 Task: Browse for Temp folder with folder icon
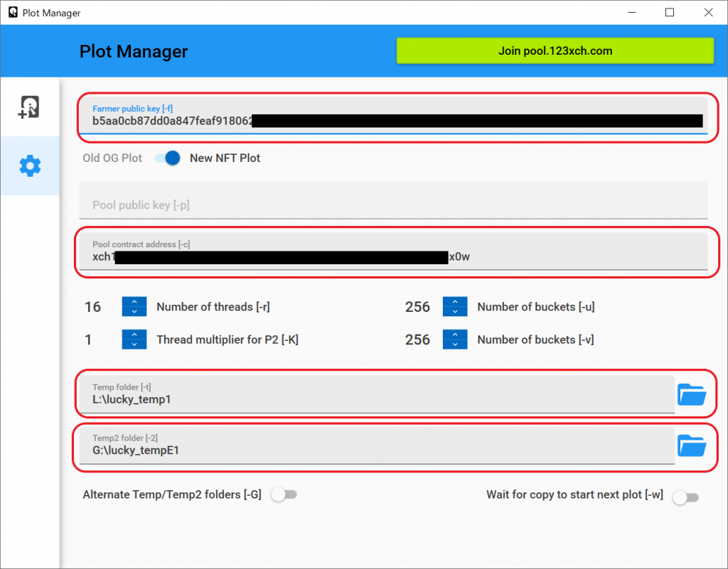pyautogui.click(x=691, y=394)
